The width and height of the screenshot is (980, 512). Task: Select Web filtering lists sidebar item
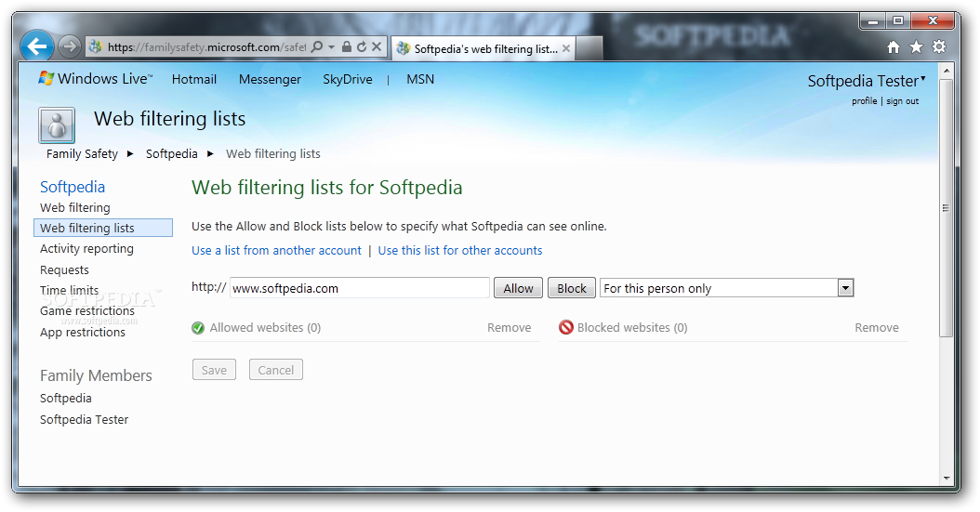[103, 228]
